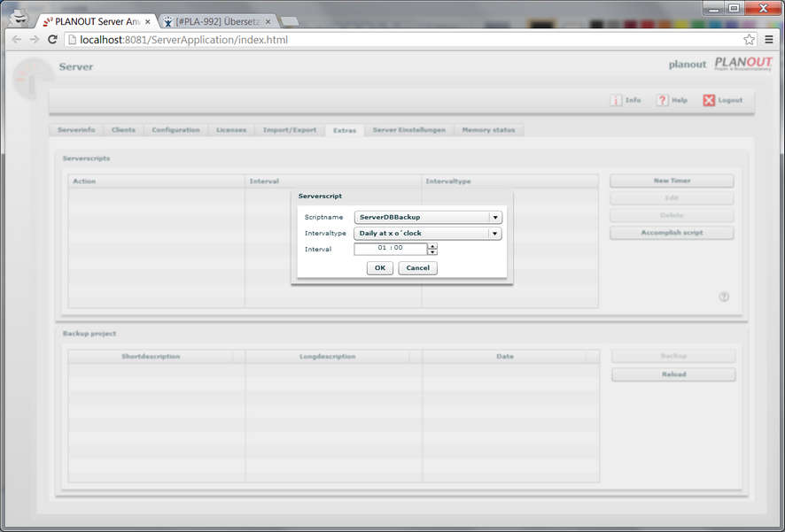Screen dimensions: 785x532
Task: Bookmark the page with the star icon
Action: click(749, 40)
